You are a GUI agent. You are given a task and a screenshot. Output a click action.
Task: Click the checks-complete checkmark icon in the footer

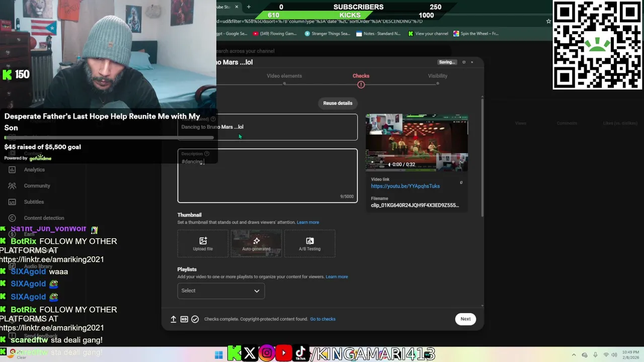click(x=195, y=319)
